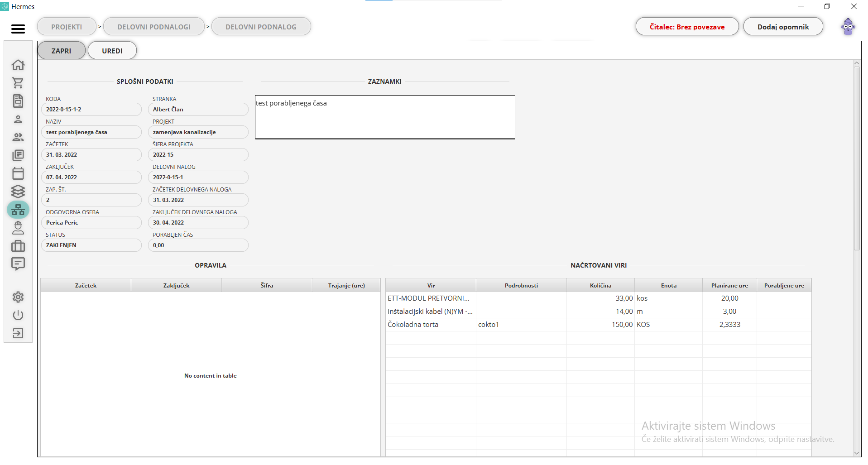Viewport: 868px width, 465px height.
Task: Click the ZAZNAMKI notes text area
Action: (x=385, y=117)
